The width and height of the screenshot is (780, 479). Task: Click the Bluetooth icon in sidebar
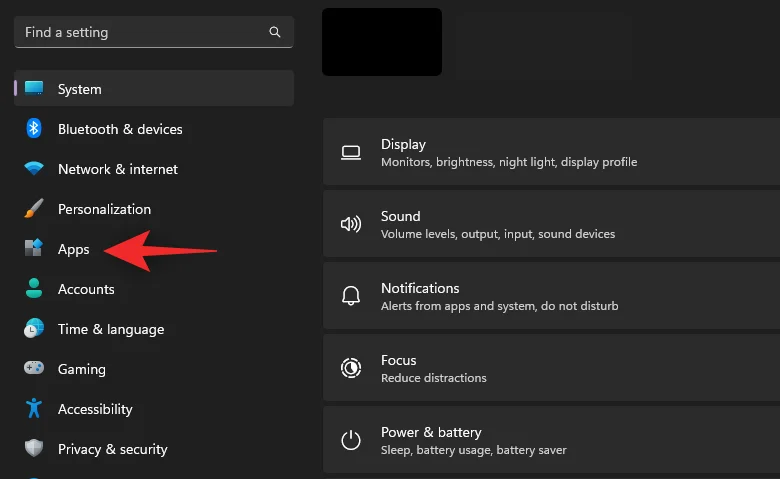click(x=34, y=128)
